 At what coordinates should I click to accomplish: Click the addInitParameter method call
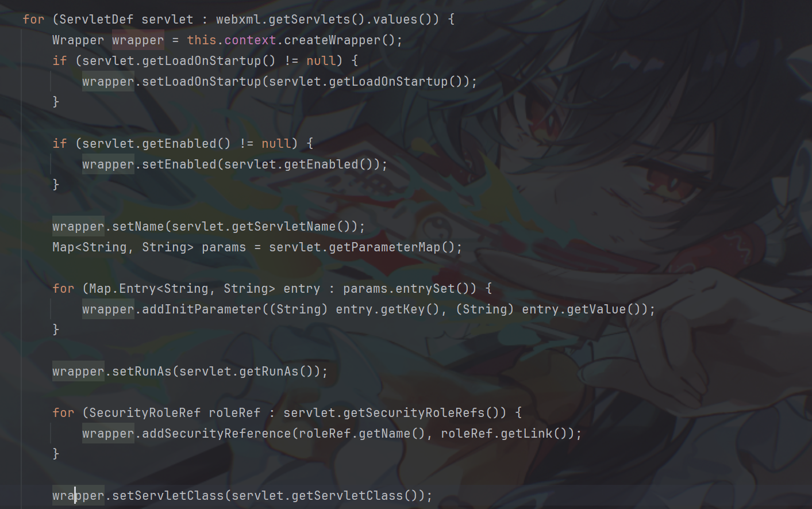tap(201, 309)
